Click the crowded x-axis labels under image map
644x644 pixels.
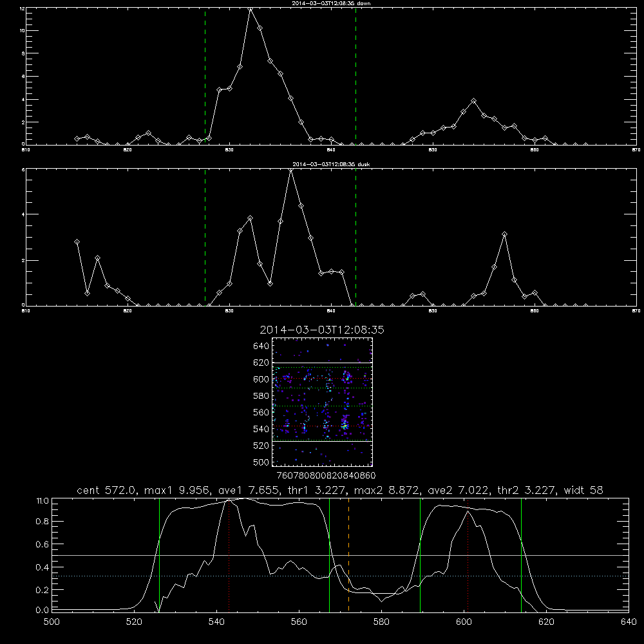click(x=326, y=476)
